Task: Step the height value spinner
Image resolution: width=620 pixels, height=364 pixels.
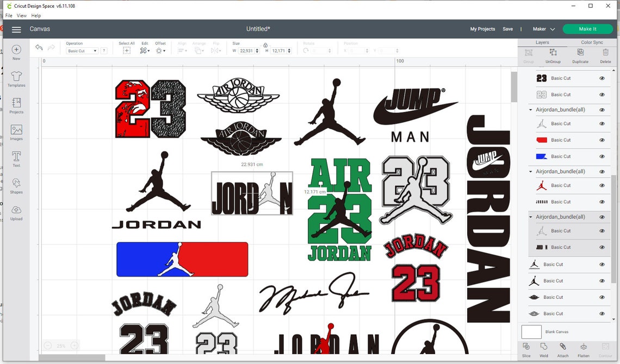Action: point(289,51)
